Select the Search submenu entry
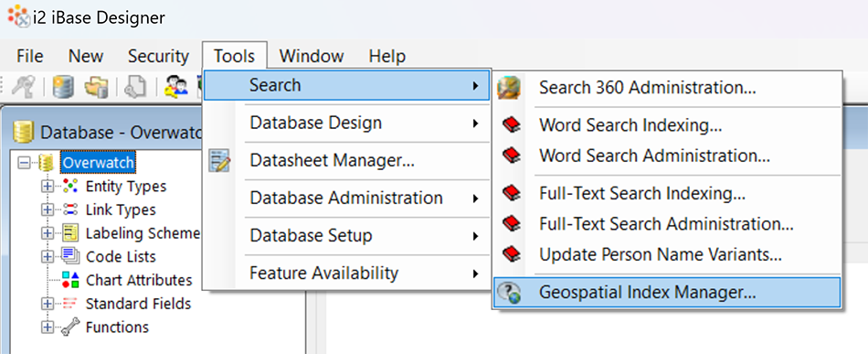The image size is (868, 354). [x=346, y=85]
